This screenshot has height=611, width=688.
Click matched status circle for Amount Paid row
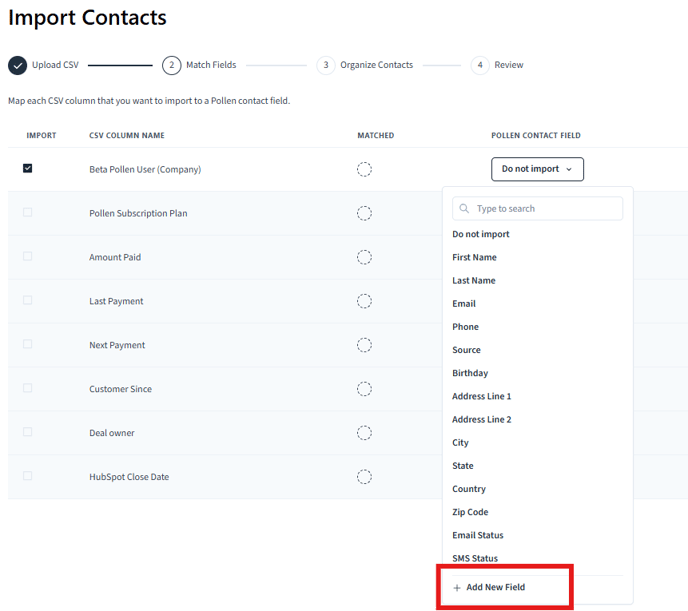364,257
